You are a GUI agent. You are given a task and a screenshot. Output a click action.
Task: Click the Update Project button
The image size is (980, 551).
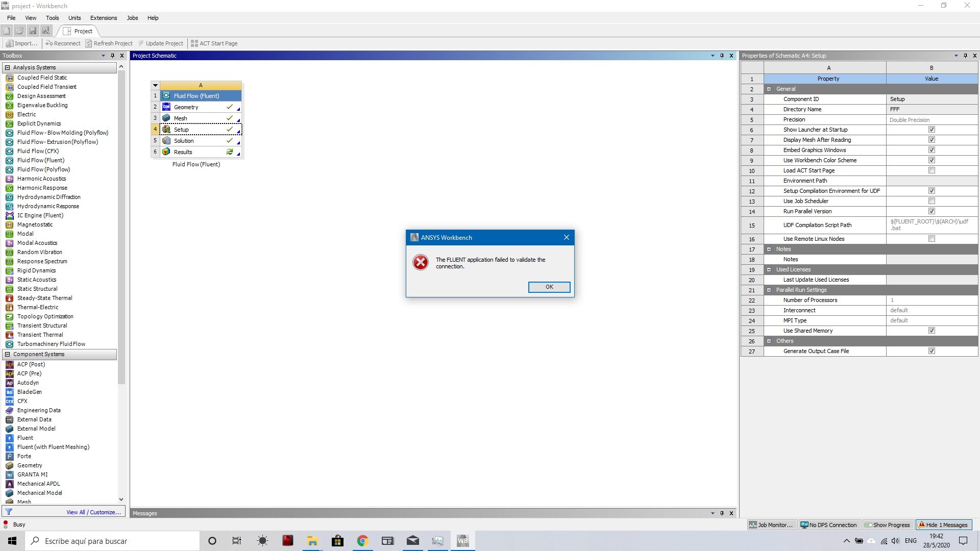pos(160,43)
